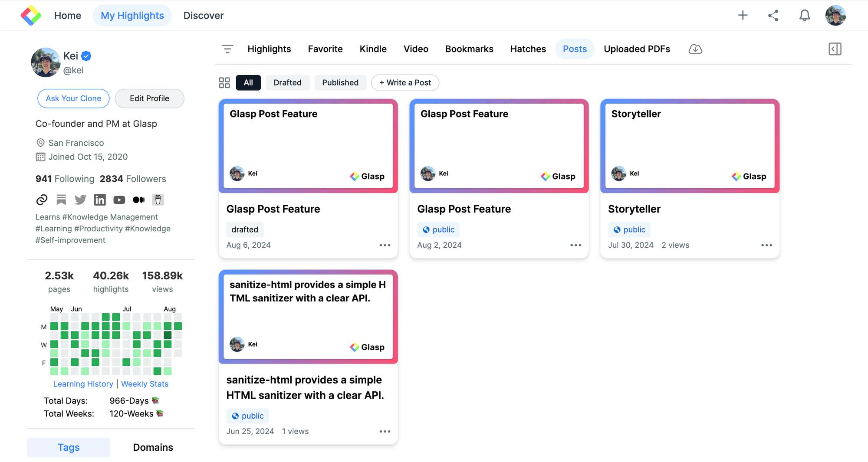Open Discover in the top navigation

(x=204, y=16)
